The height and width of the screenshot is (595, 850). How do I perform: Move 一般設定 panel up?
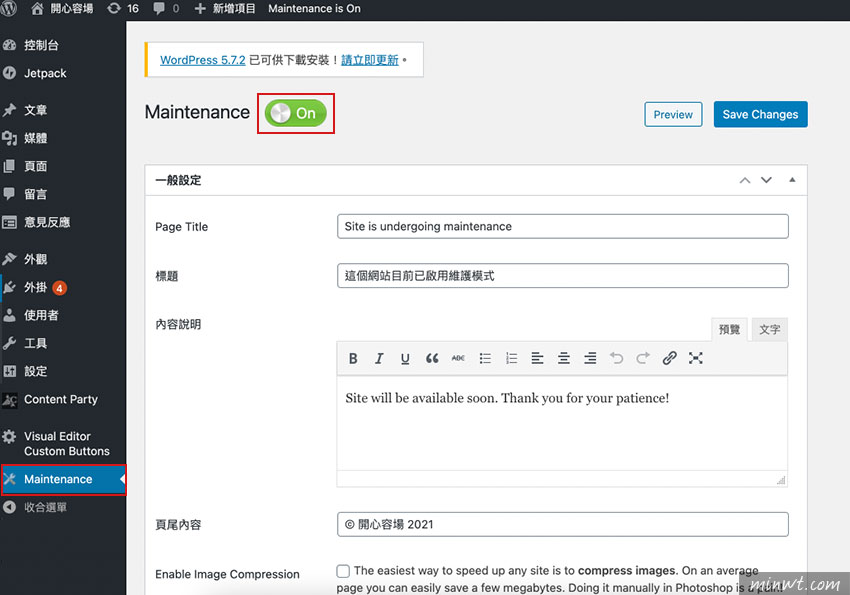745,180
